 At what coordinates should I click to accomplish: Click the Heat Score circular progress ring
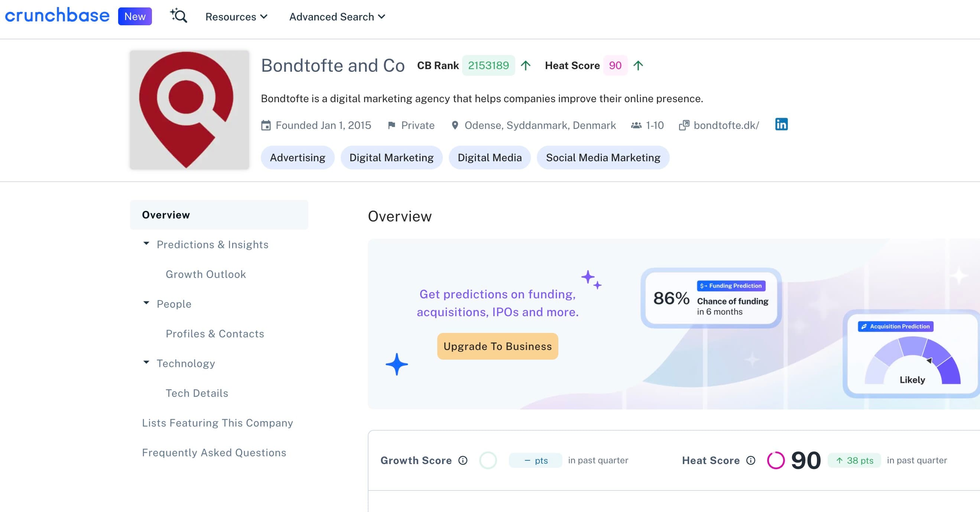click(775, 460)
